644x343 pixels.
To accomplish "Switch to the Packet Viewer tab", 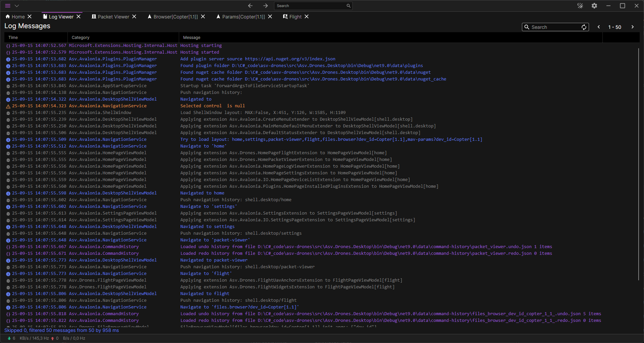I will point(113,17).
